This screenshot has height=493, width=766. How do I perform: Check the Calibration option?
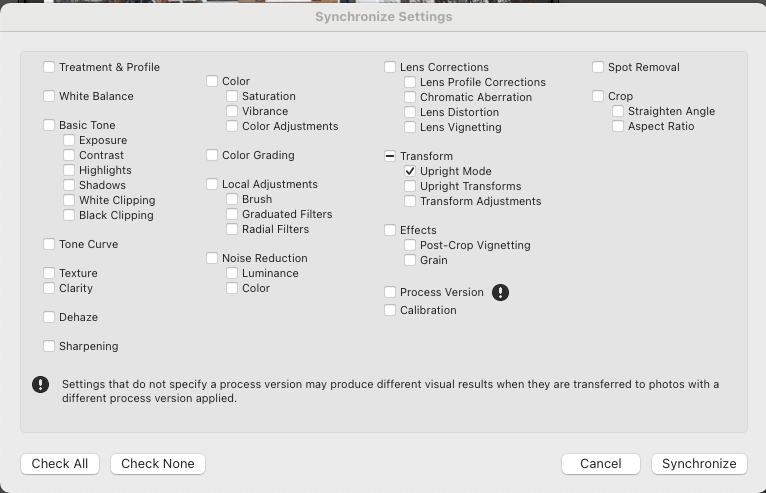[x=390, y=311]
